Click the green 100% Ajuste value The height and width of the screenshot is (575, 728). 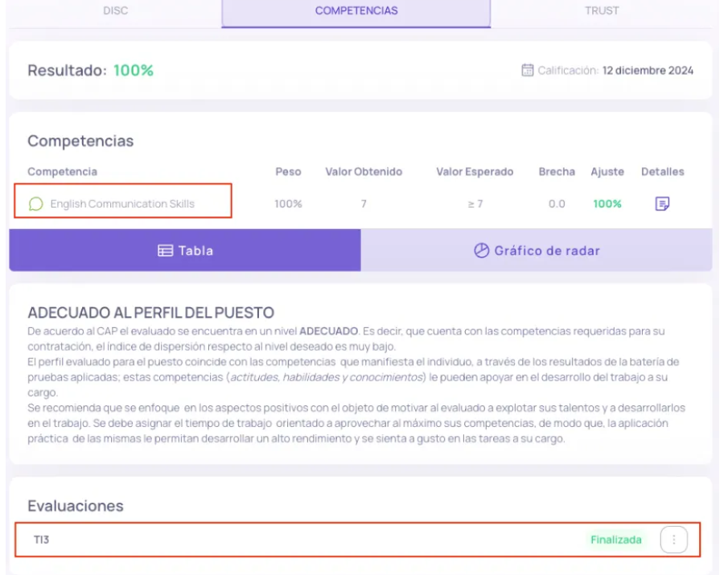point(607,204)
